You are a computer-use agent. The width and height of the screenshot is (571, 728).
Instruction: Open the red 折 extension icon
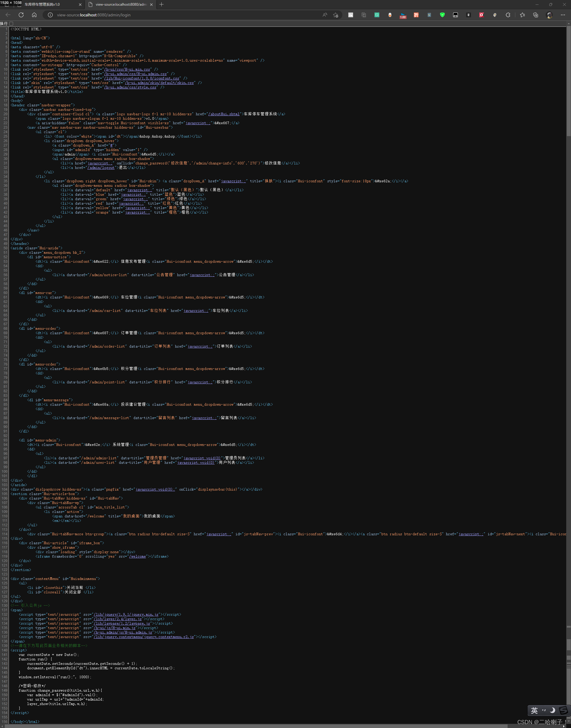416,15
